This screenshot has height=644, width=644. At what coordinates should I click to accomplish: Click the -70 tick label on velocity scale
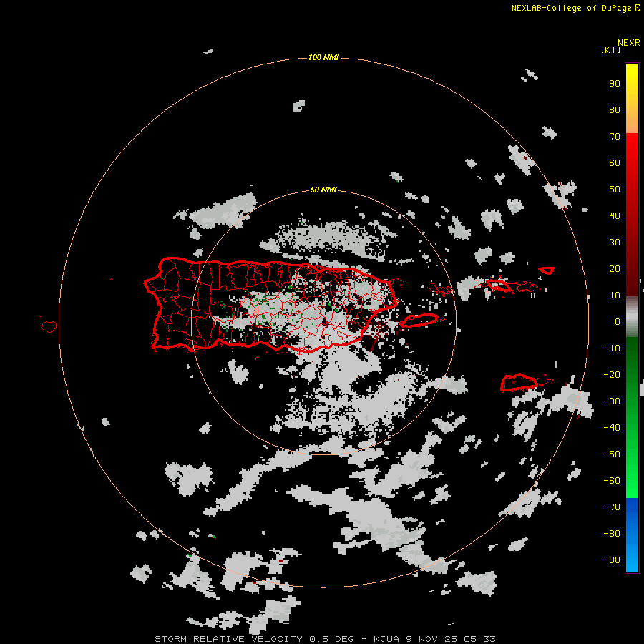click(612, 507)
